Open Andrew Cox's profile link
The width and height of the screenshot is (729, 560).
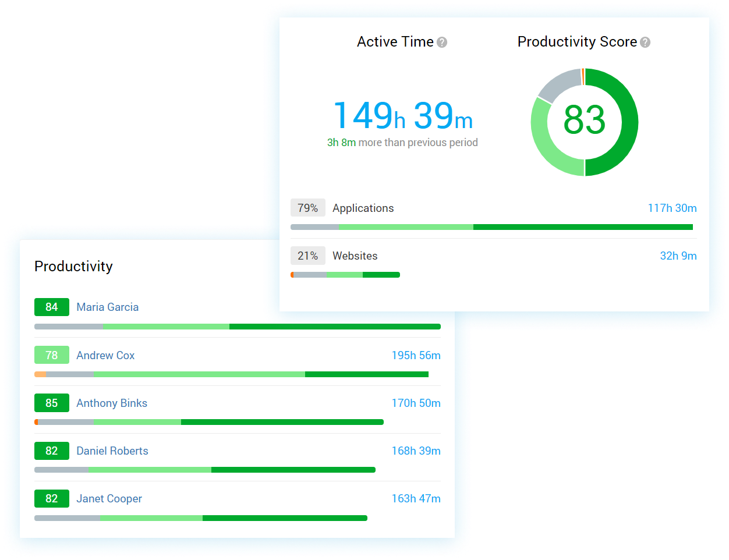105,355
